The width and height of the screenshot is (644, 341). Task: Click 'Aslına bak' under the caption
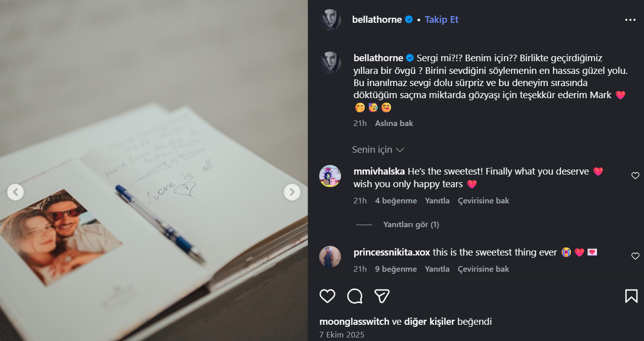394,123
